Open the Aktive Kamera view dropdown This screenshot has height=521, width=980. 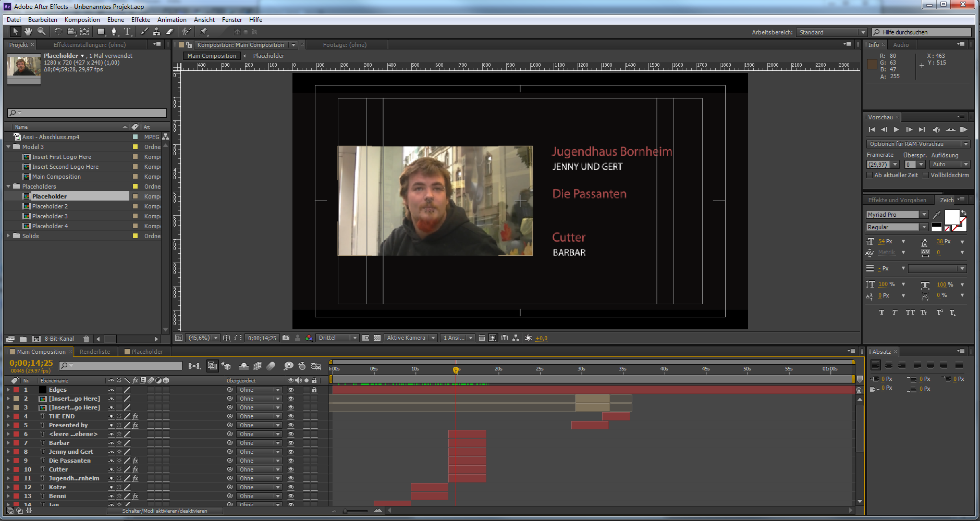410,338
